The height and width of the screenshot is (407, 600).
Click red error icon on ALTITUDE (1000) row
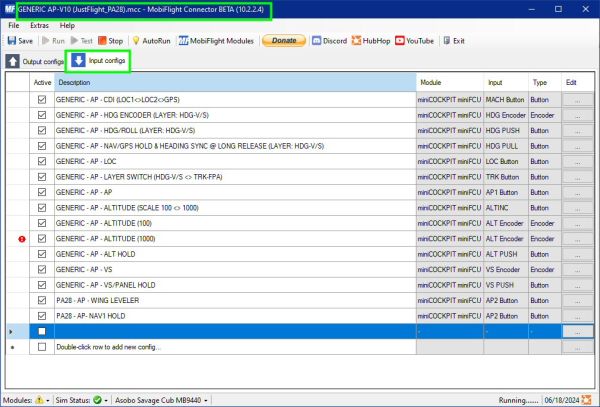pyautogui.click(x=22, y=239)
